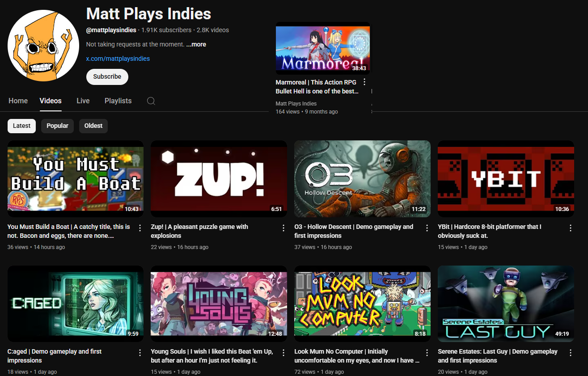Open the Live tab
This screenshot has width=588, height=376.
coord(83,101)
